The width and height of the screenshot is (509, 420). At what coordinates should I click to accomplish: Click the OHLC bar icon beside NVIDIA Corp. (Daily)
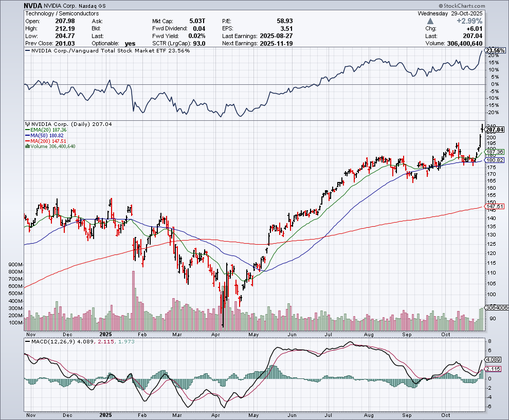click(27, 124)
